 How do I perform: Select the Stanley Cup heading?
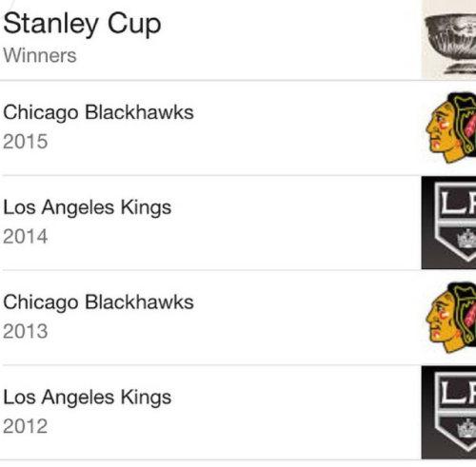point(82,25)
